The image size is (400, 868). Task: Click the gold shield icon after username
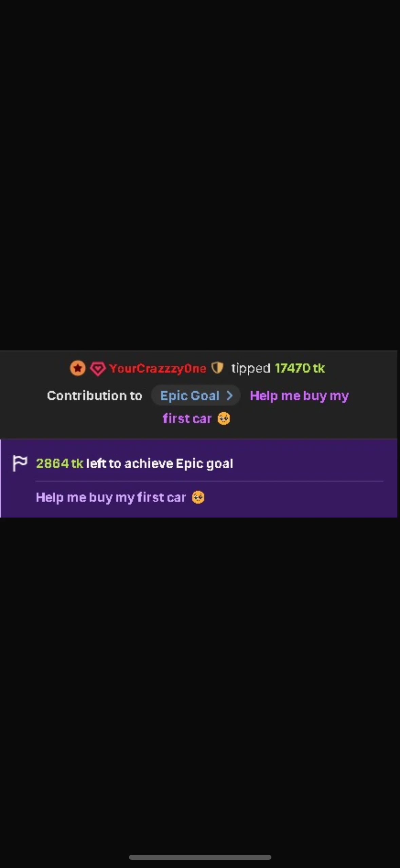pos(217,368)
